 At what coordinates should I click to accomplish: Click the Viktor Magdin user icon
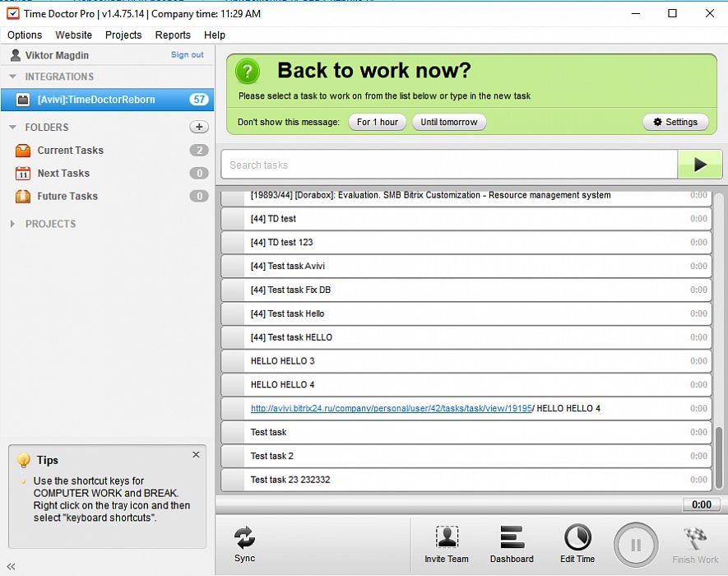click(x=16, y=55)
